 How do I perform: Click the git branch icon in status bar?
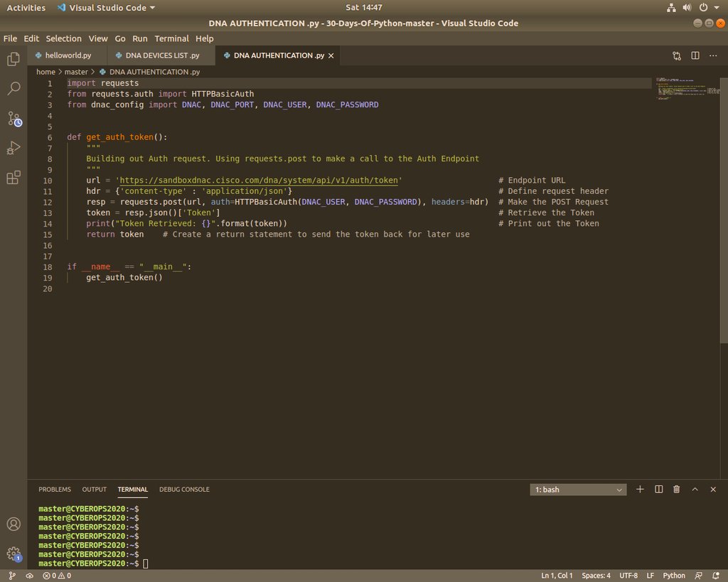tap(12, 576)
